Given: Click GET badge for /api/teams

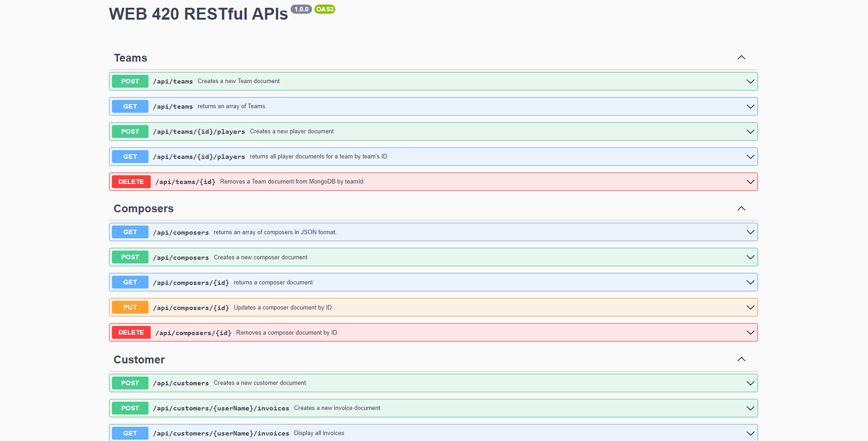Looking at the screenshot, I should click(x=130, y=106).
